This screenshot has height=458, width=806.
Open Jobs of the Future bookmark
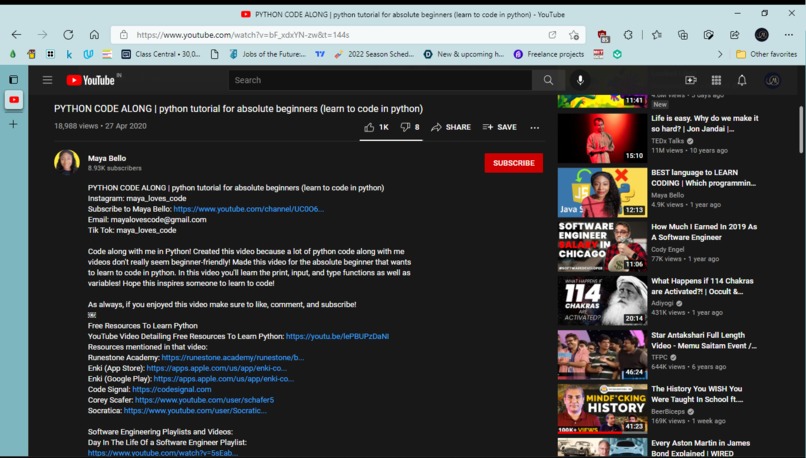[267, 54]
